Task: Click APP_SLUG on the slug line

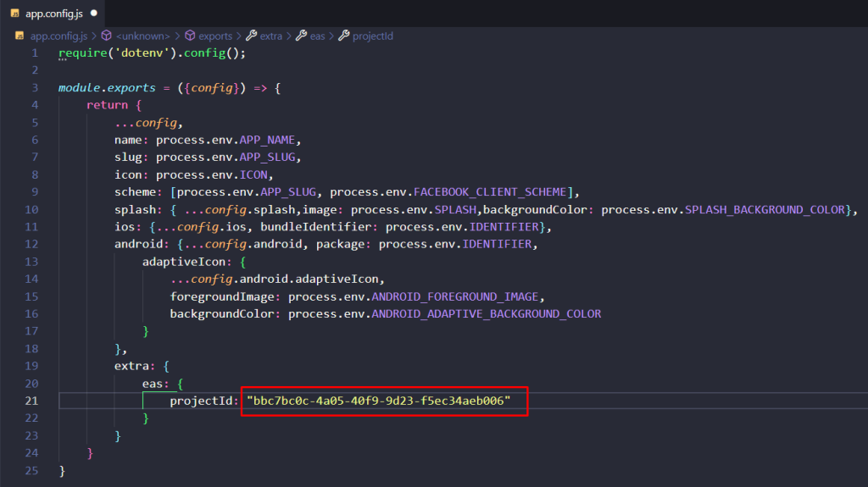Action: tap(267, 158)
